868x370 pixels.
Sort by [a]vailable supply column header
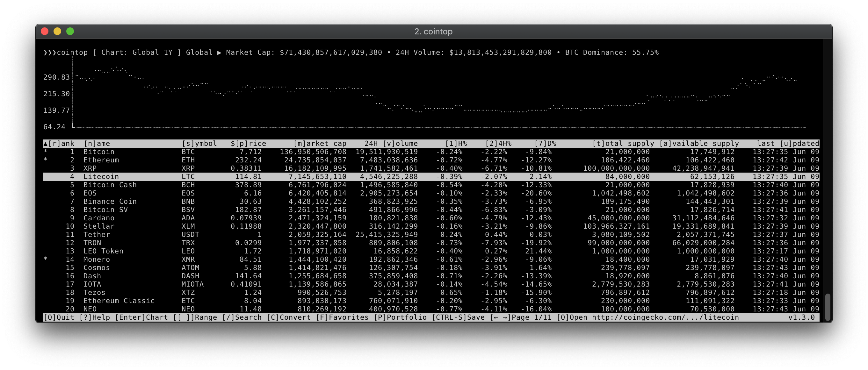699,144
